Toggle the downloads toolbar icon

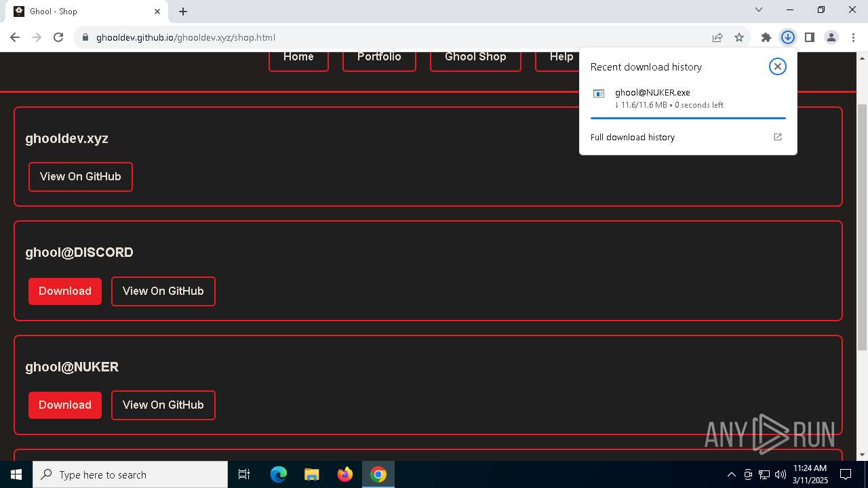(x=788, y=37)
